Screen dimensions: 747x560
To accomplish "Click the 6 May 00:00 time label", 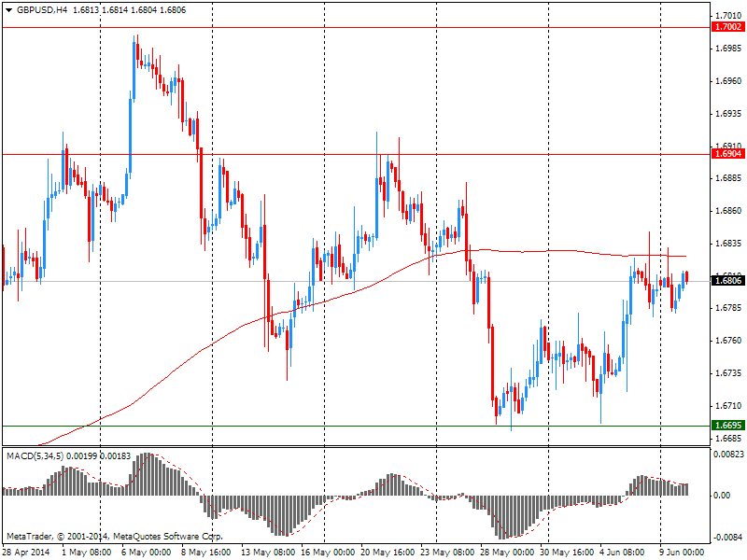I will 147,553.
